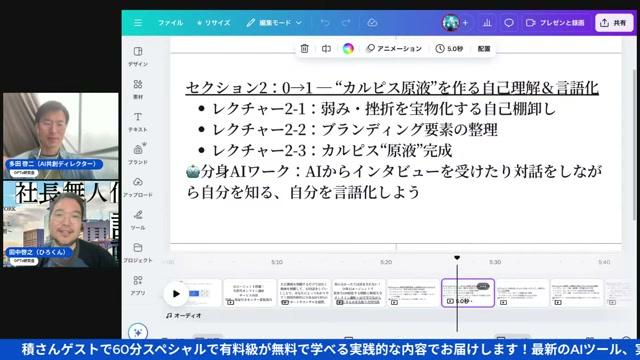Image resolution: width=640 pixels, height=360 pixels.
Task: Click the プレゼンと録画 button
Action: coord(555,23)
